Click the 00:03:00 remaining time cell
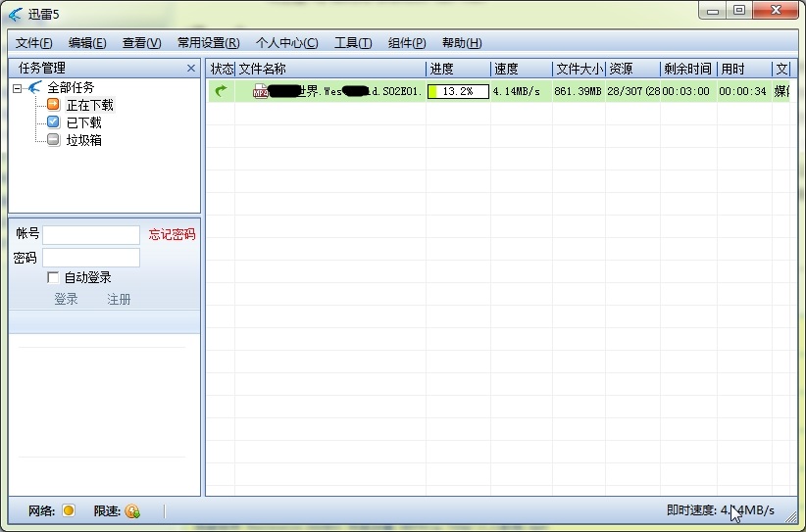806x532 pixels. [x=685, y=91]
